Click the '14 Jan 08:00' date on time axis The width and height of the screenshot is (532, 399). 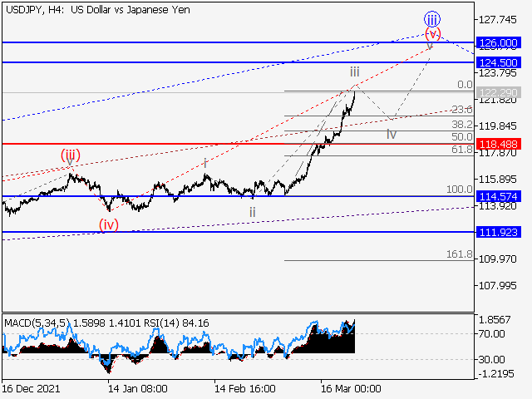click(137, 388)
